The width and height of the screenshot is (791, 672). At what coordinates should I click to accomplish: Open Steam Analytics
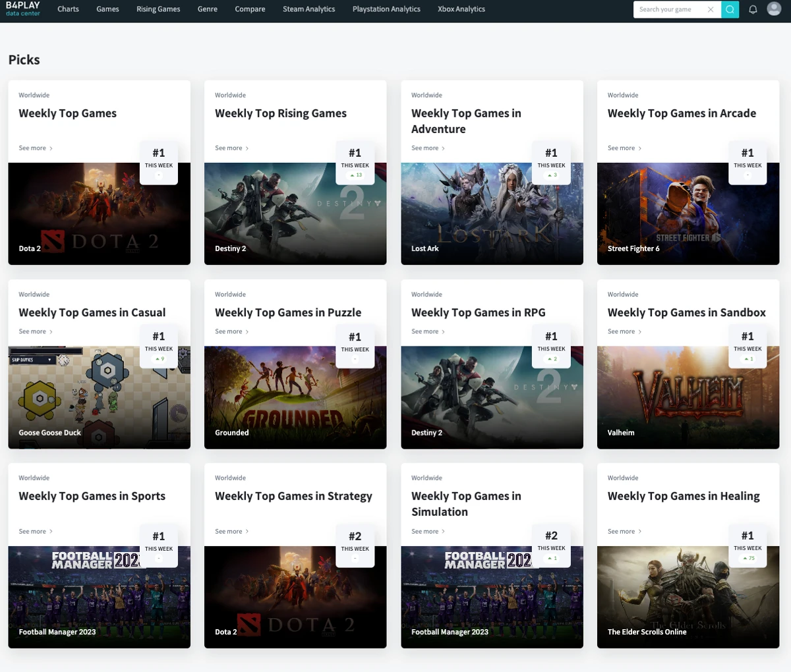click(x=308, y=9)
